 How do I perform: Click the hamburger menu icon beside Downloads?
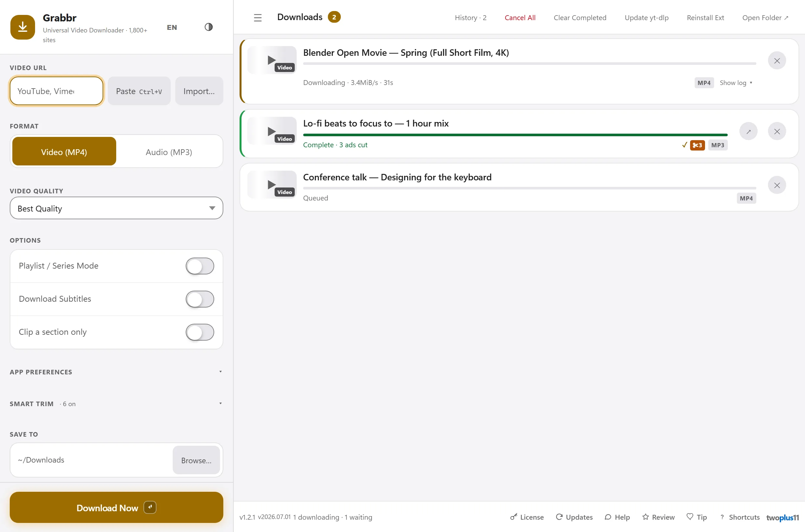[258, 18]
